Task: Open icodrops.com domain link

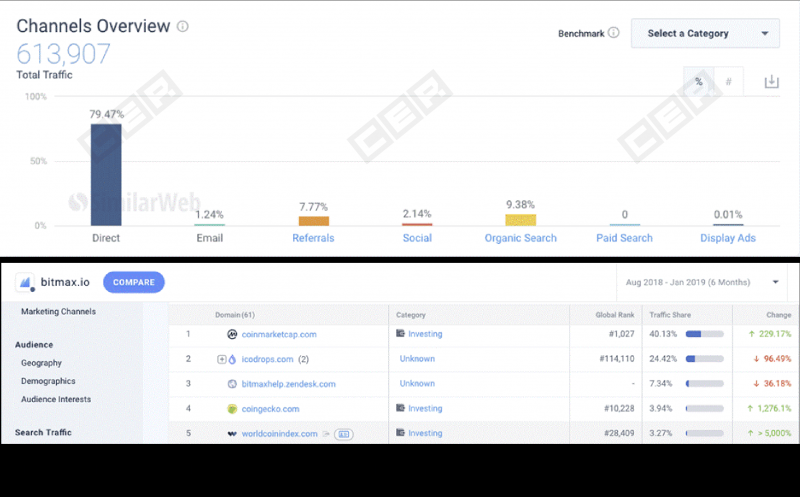Action: pos(267,359)
